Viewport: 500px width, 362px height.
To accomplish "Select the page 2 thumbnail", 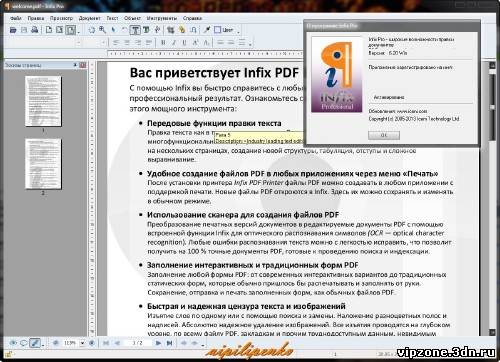I will tap(43, 164).
